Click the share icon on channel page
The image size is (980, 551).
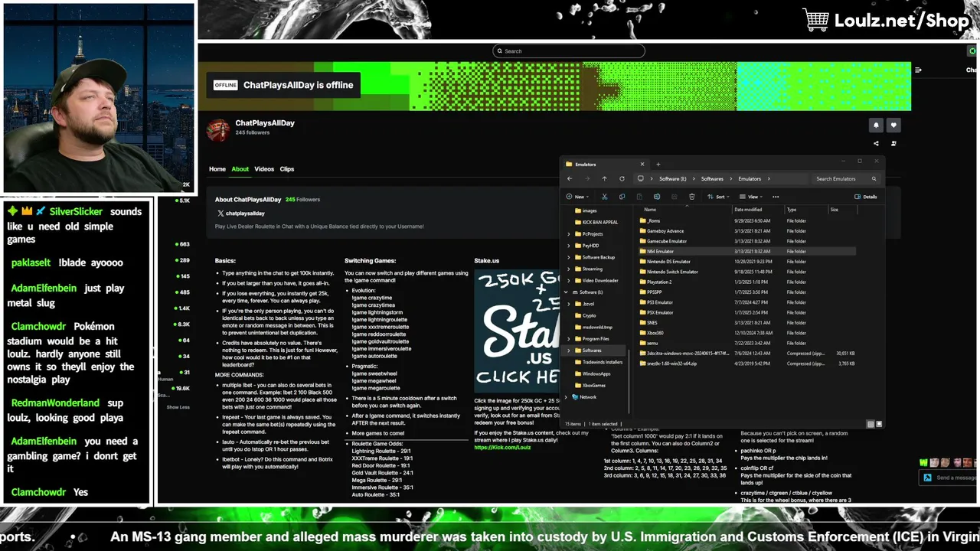[x=877, y=143]
